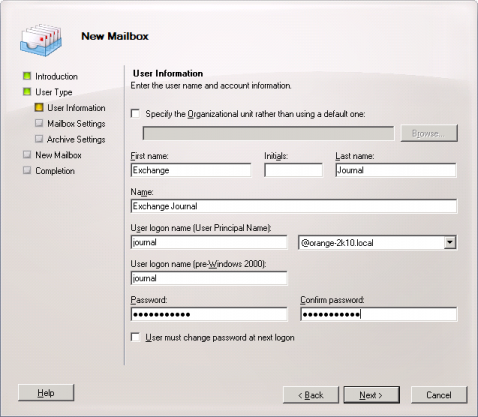The height and width of the screenshot is (417, 478).
Task: Focus the empty Initials field
Action: [293, 170]
